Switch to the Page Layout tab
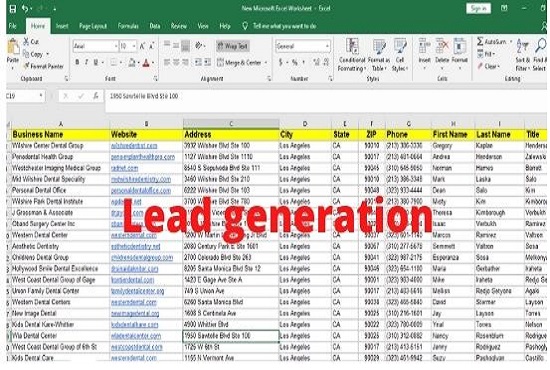Image resolution: width=550 pixels, height=370 pixels. click(x=93, y=26)
